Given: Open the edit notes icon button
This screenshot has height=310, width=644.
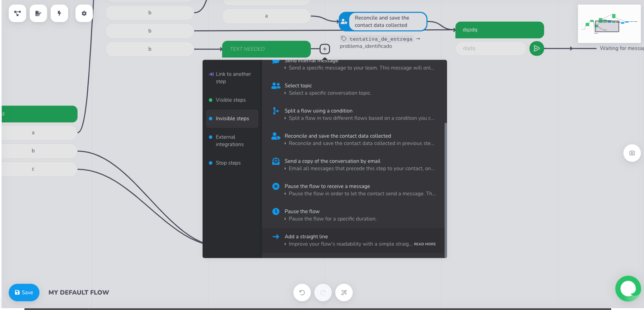Looking at the screenshot, I should 38,14.
